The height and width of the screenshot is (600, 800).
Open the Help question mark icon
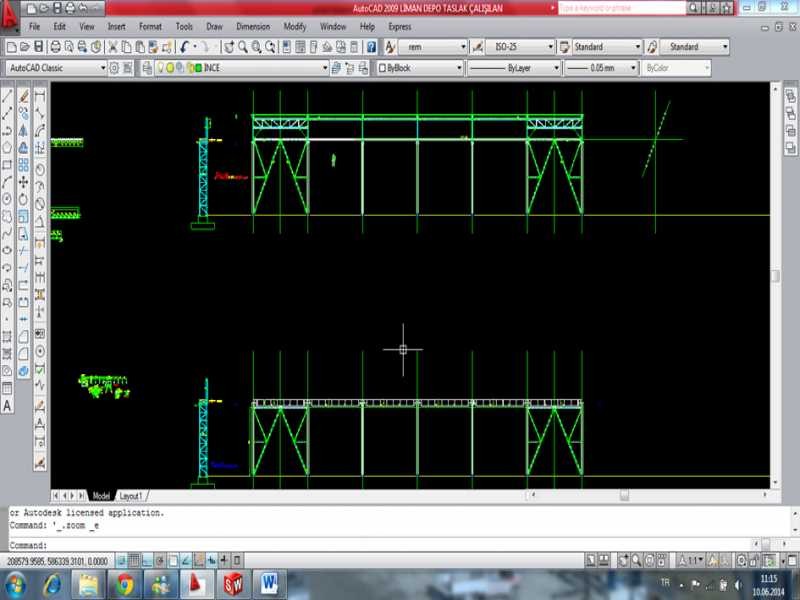pos(371,47)
